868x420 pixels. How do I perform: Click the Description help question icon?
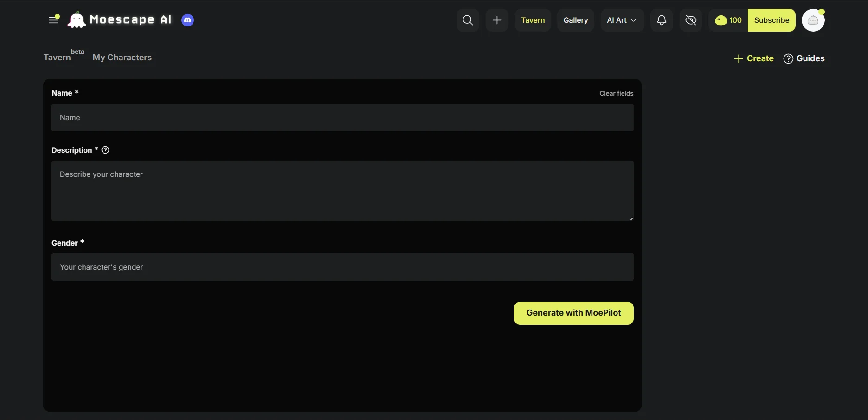tap(105, 150)
